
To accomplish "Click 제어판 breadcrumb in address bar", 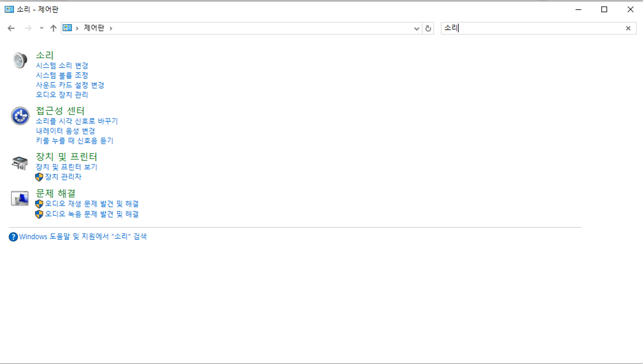I will (x=94, y=28).
